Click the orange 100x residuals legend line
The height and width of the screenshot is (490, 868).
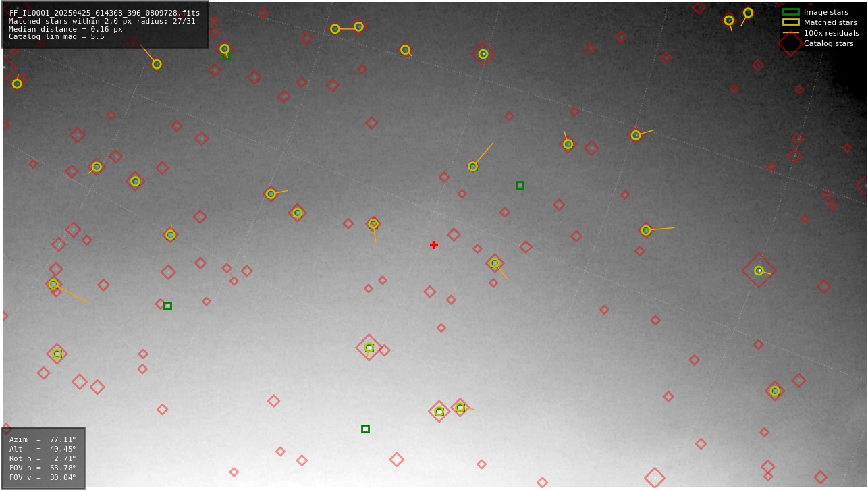790,33
